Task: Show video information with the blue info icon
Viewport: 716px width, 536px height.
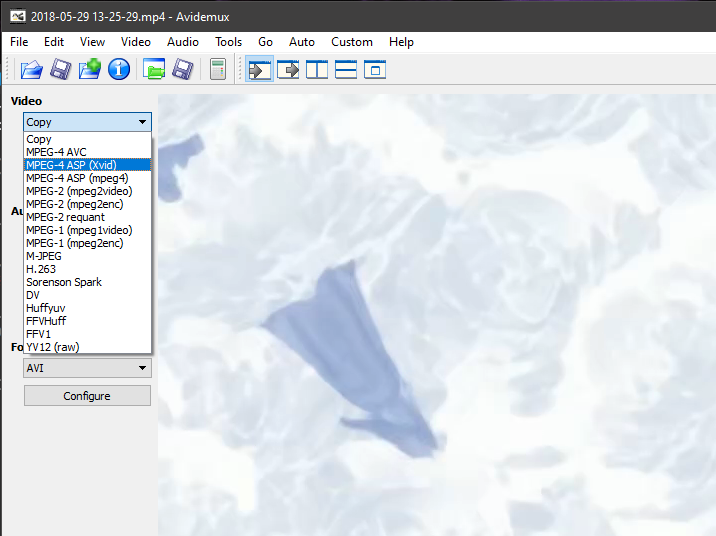Action: [119, 70]
